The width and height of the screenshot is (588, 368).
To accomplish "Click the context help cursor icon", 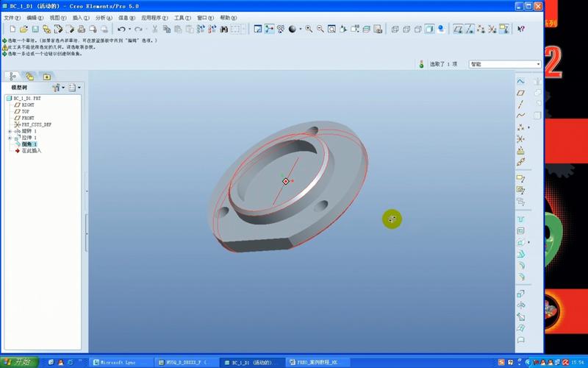I will coord(521,29).
